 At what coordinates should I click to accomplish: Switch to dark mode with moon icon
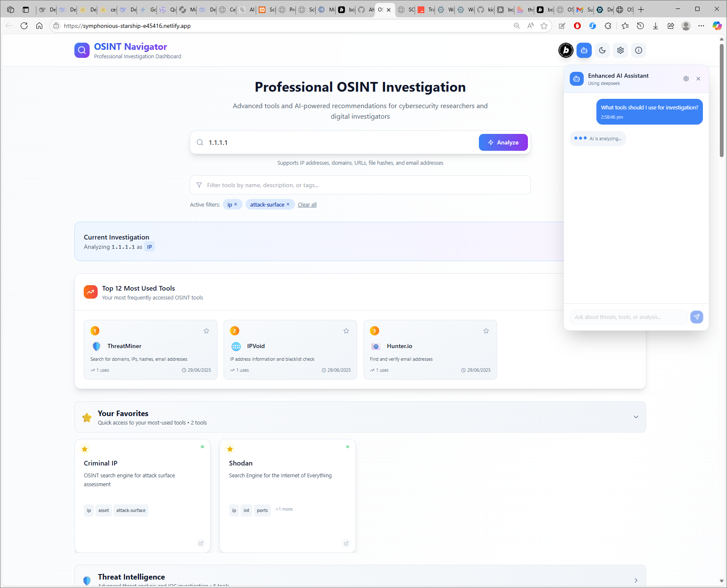(602, 50)
